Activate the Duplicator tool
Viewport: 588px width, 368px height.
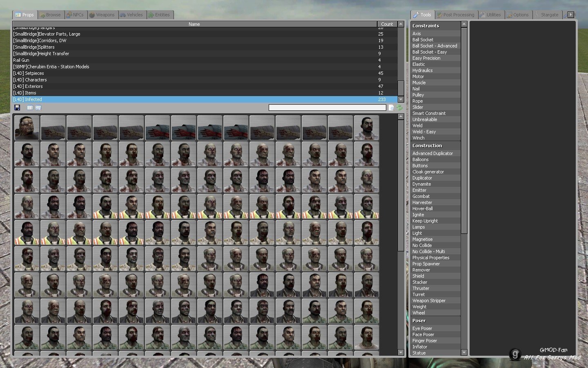[x=422, y=178]
